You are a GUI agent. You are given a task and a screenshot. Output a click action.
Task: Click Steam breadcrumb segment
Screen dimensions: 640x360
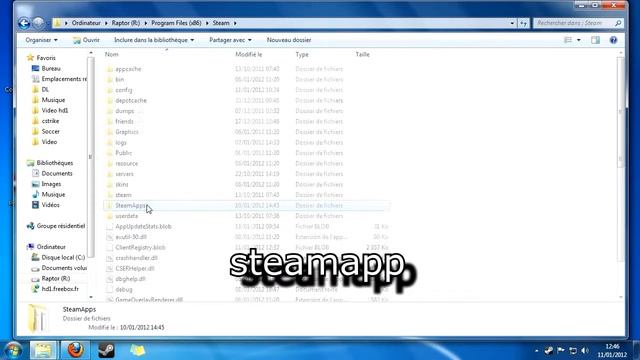tap(221, 23)
